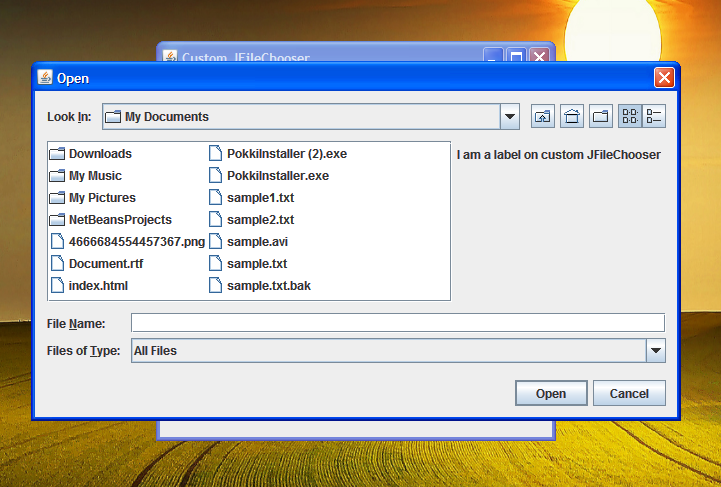This screenshot has height=487, width=721.
Task: Select sample.txt file icon
Action: point(215,264)
